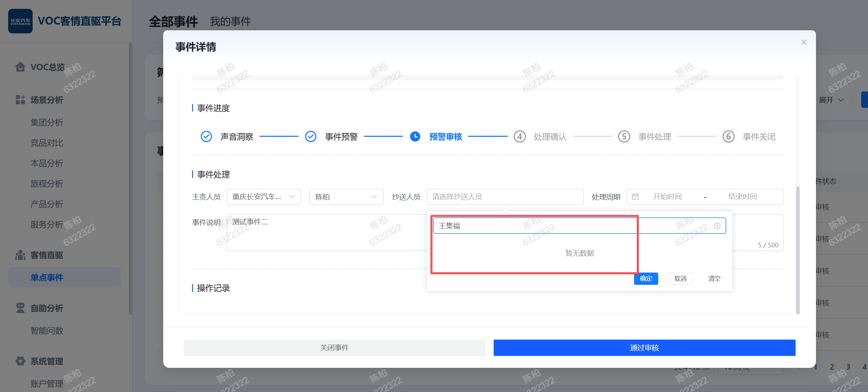Click 清空 to clear selected personnel
This screenshot has width=868, height=392.
[x=714, y=278]
